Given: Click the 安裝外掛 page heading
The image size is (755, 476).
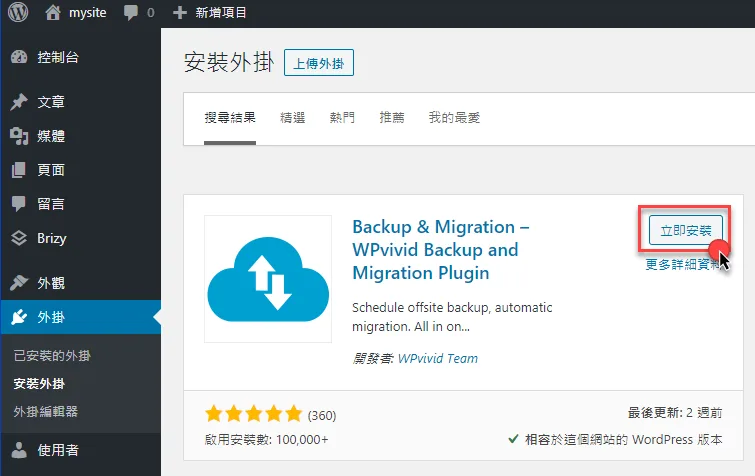Looking at the screenshot, I should (x=229, y=63).
